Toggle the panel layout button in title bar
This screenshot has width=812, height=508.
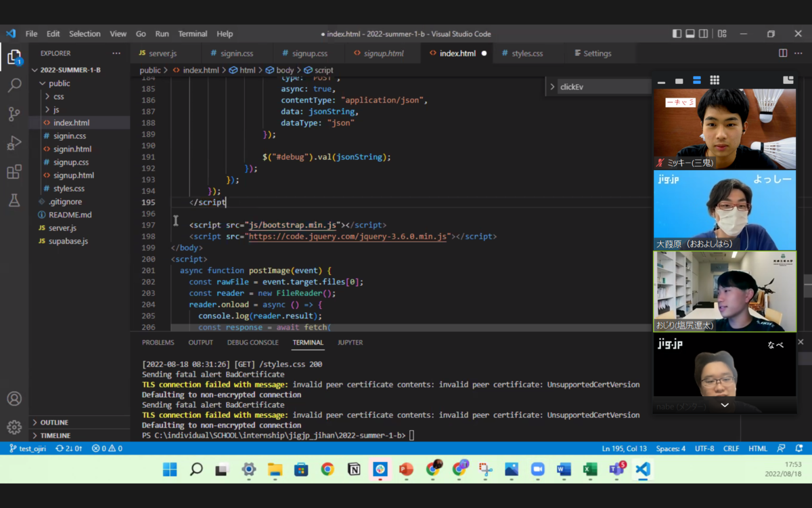click(x=690, y=34)
